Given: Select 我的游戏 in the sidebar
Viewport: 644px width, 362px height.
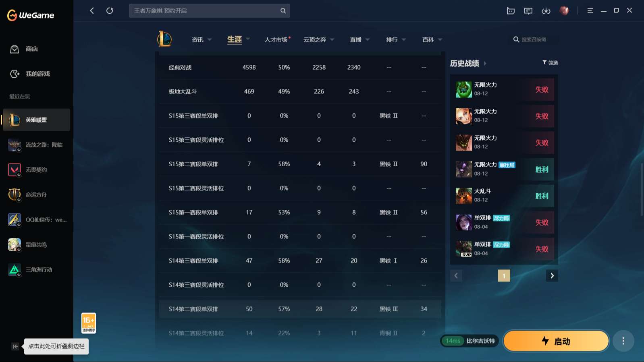Looking at the screenshot, I should point(37,74).
